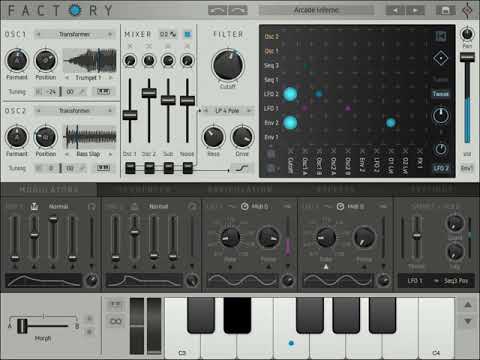Select next OSC1 algorithm
Viewport: 480px width, 360px height.
(110, 34)
